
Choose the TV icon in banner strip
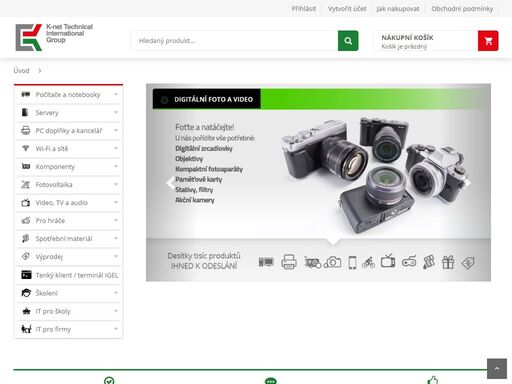tap(388, 261)
